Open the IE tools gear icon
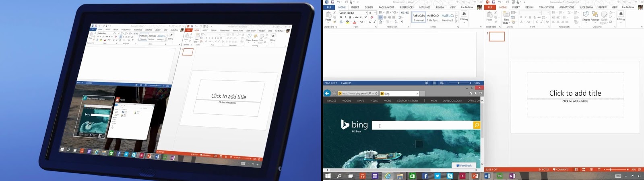The height and width of the screenshot is (181, 644). click(x=480, y=93)
